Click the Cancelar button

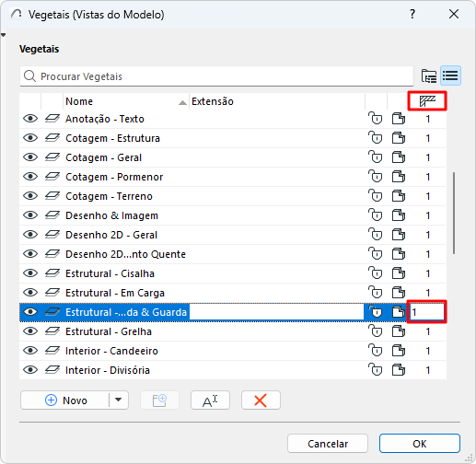click(x=328, y=444)
